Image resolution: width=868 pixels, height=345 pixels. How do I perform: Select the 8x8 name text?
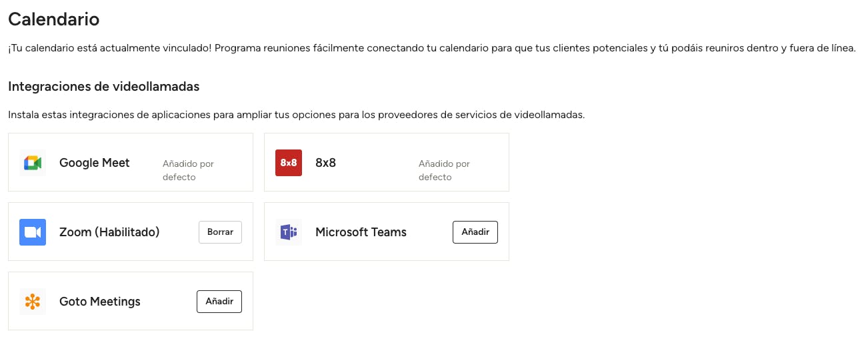coord(325,163)
